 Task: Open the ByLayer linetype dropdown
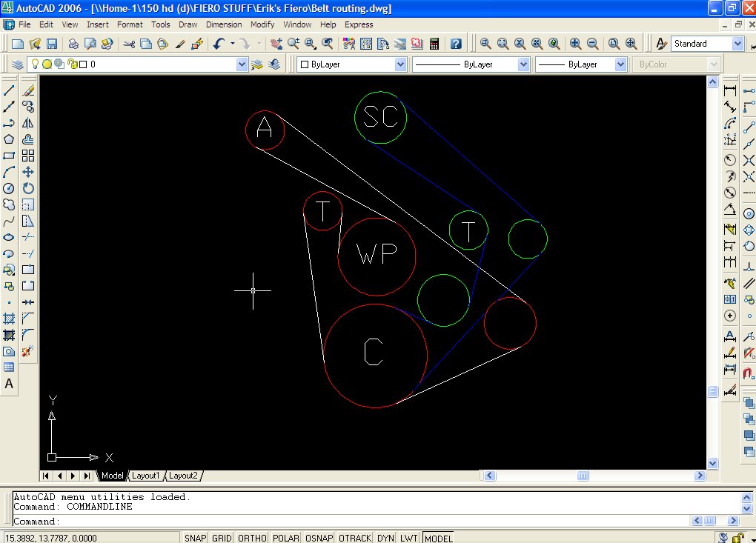click(x=523, y=64)
